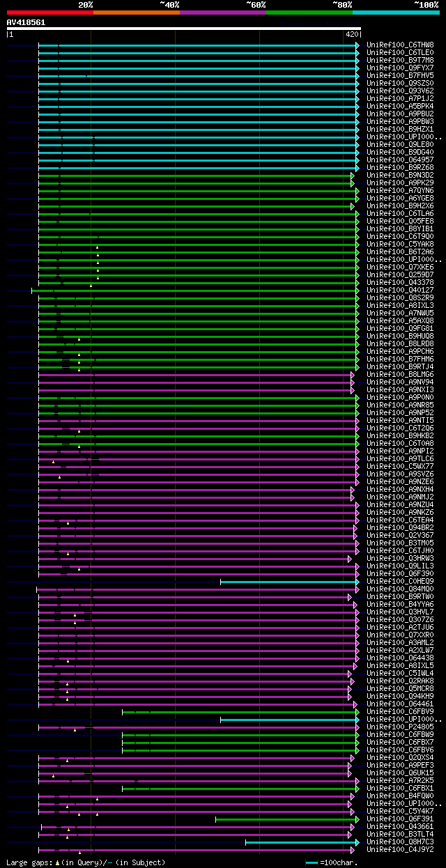View the UniRef100_C0HEQ9 subject
The width and height of the screenshot is (446, 868).
click(400, 582)
